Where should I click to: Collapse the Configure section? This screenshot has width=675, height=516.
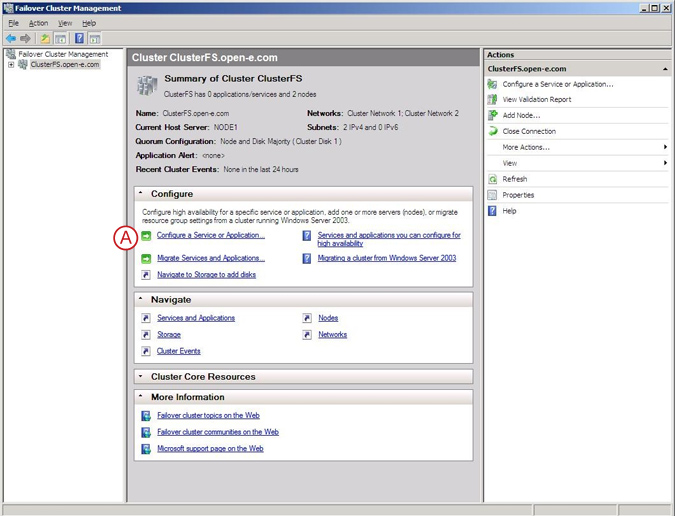coord(140,193)
